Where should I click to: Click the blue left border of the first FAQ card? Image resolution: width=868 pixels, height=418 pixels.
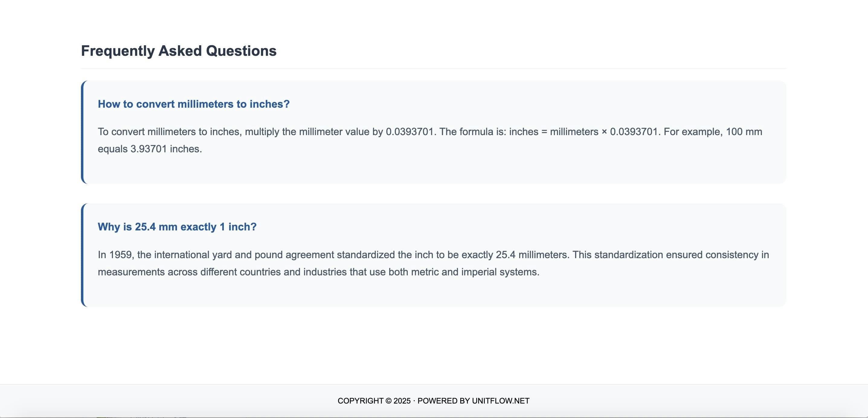point(82,132)
